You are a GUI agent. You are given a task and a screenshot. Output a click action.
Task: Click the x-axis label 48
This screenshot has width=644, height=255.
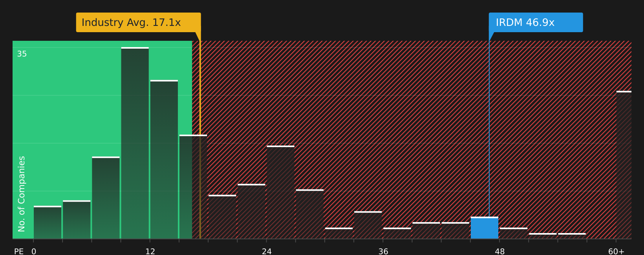pos(500,251)
